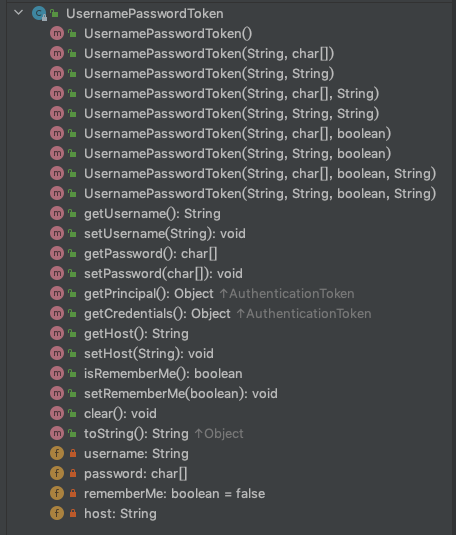Select setUsername(String): void method

point(165,233)
